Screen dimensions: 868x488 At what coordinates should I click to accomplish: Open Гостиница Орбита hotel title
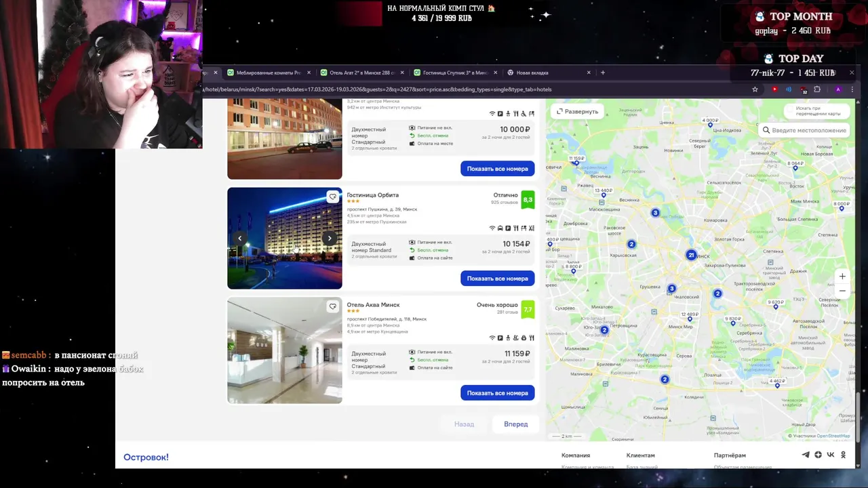pyautogui.click(x=373, y=195)
